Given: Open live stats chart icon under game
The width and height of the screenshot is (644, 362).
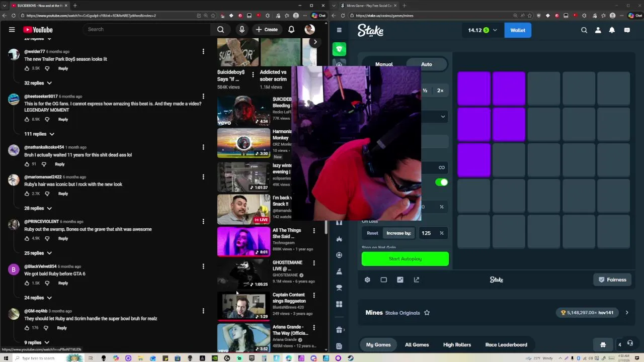Looking at the screenshot, I should click(400, 280).
